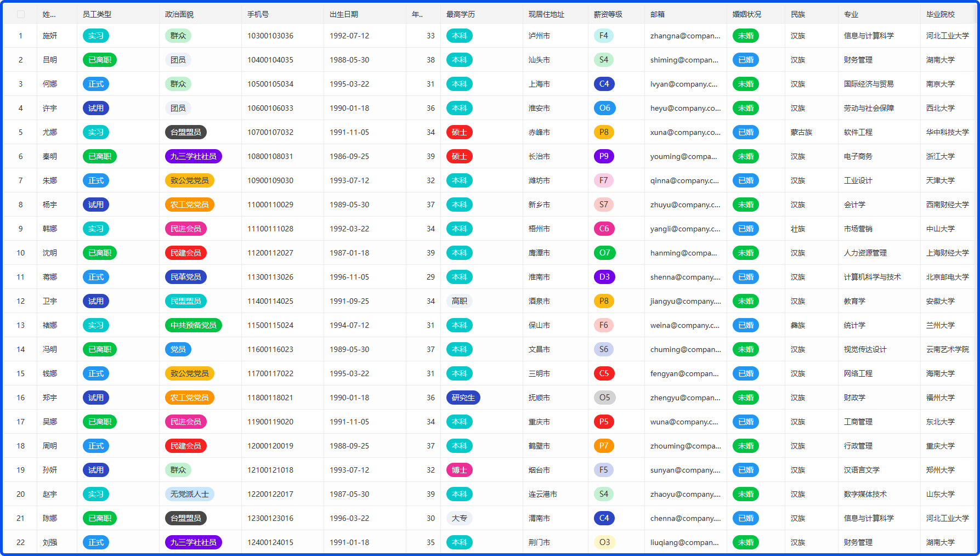Select the 婚姻状况 column header

coord(746,14)
